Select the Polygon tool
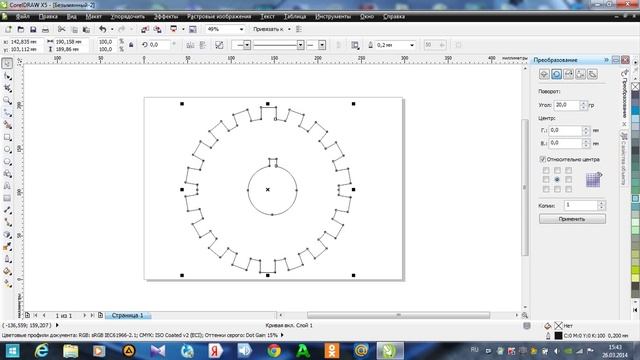 click(x=7, y=162)
